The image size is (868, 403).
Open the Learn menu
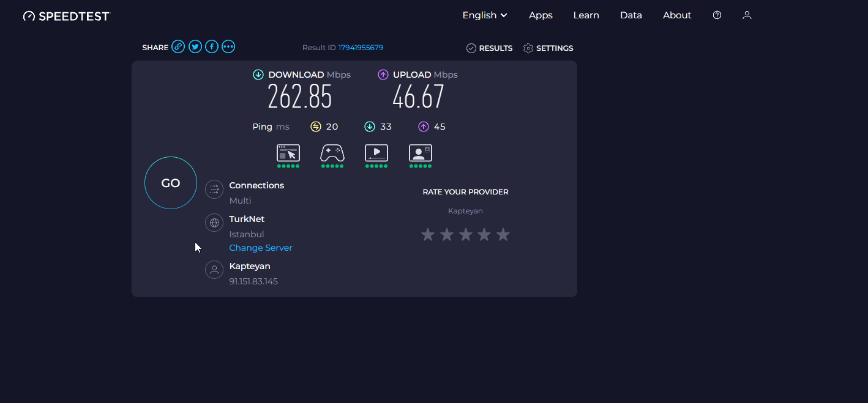[586, 15]
